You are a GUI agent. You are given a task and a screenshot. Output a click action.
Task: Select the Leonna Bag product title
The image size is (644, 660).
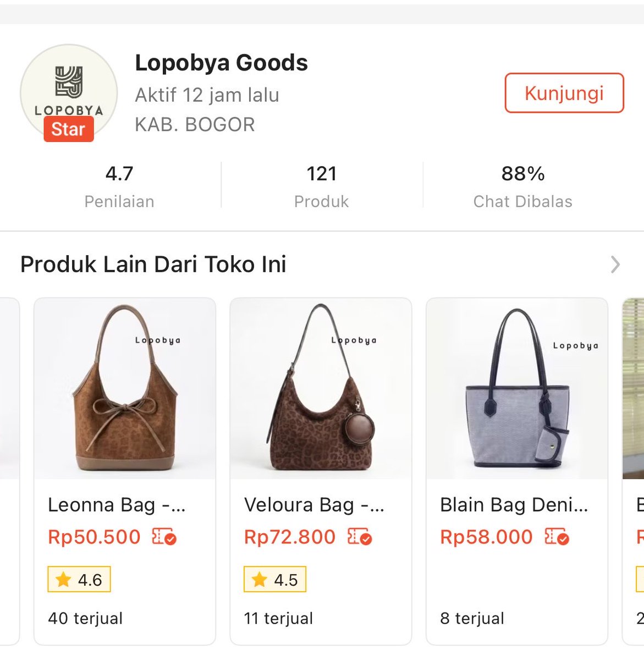coord(117,505)
